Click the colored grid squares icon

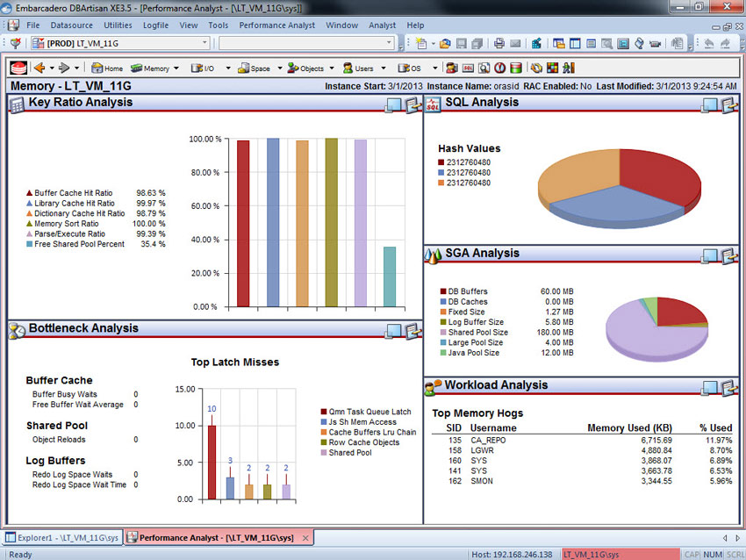click(552, 68)
